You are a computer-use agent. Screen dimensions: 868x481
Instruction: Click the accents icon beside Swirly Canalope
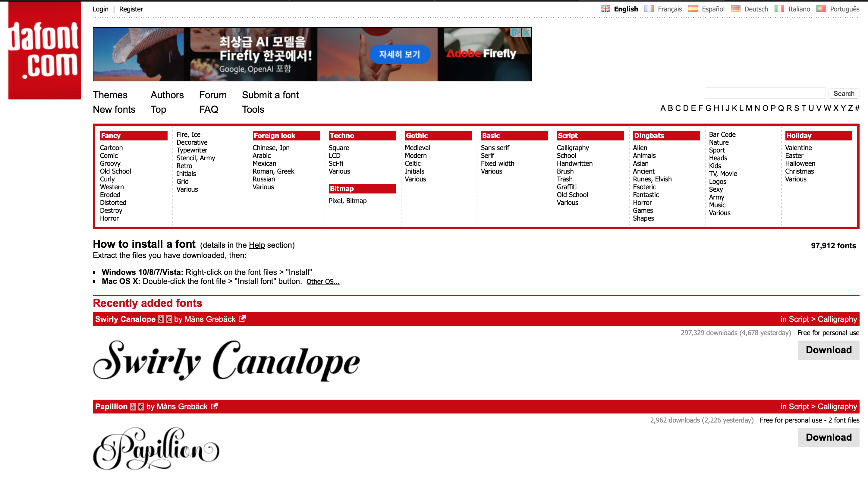click(161, 319)
